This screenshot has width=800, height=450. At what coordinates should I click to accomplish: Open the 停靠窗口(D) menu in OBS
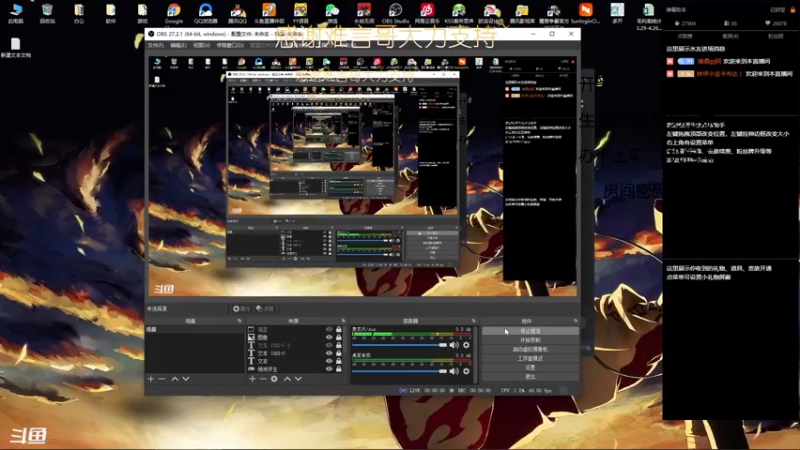click(230, 45)
